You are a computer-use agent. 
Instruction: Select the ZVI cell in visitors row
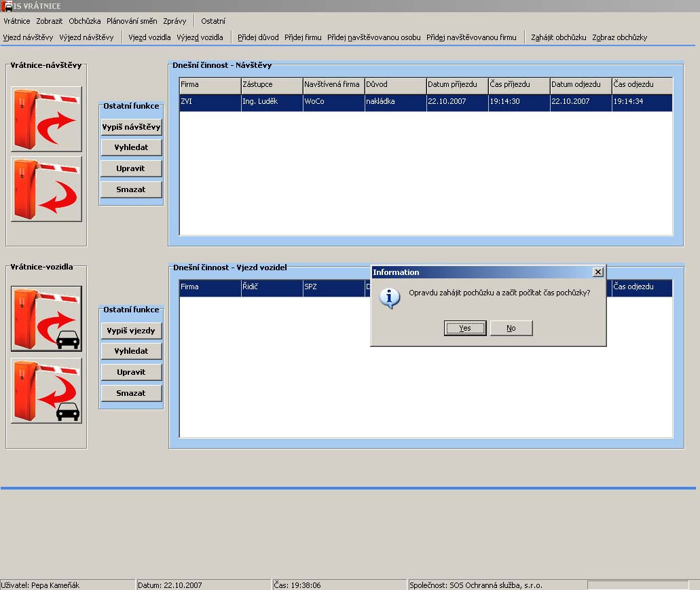tap(210, 103)
